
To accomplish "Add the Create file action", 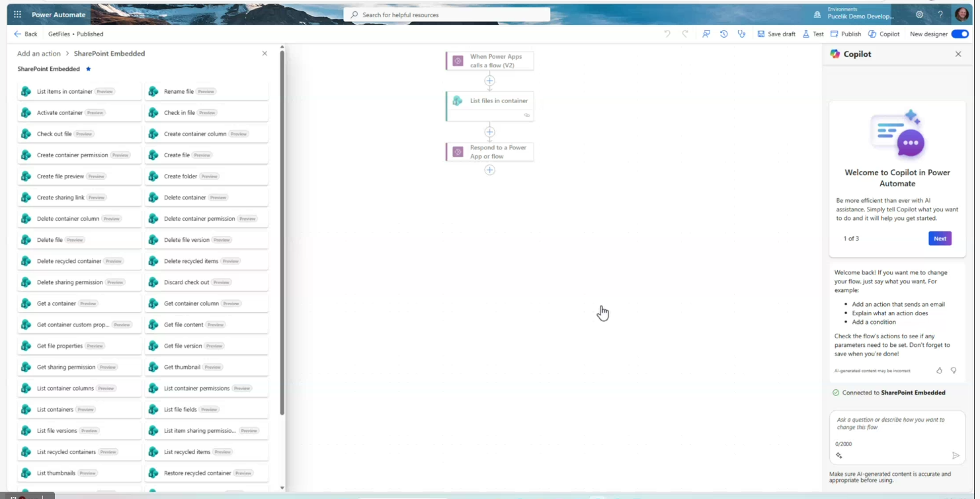I will 206,155.
